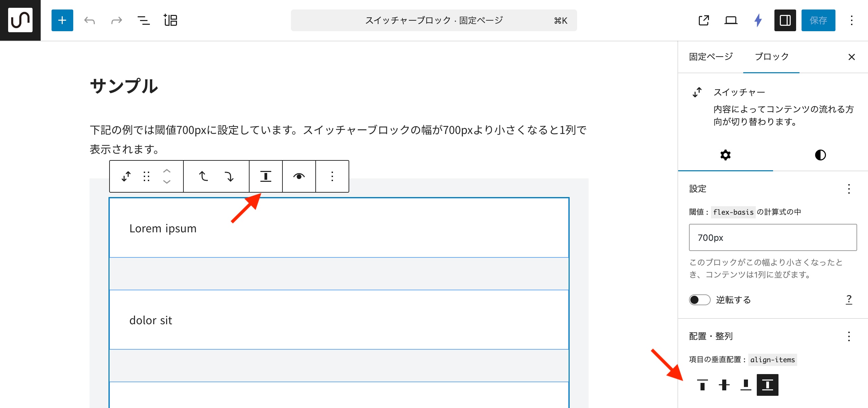Viewport: 868px width, 408px height.
Task: Click the redo arrow in top toolbar
Action: (116, 20)
